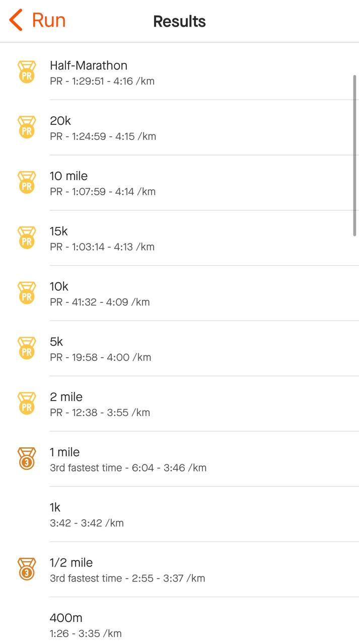Viewport: 359px width, 644px height.
Task: Click the vertical scrollbar on right edge
Action: (355, 155)
